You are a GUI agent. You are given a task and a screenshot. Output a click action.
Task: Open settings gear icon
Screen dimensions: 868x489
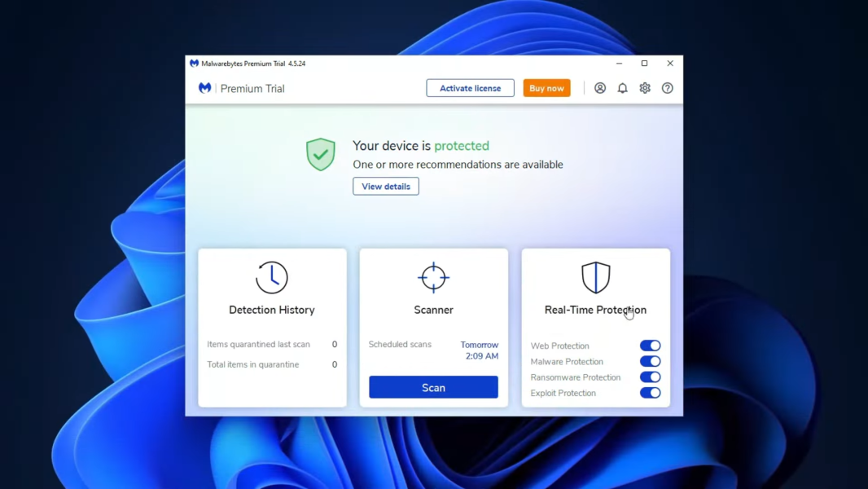coord(645,88)
